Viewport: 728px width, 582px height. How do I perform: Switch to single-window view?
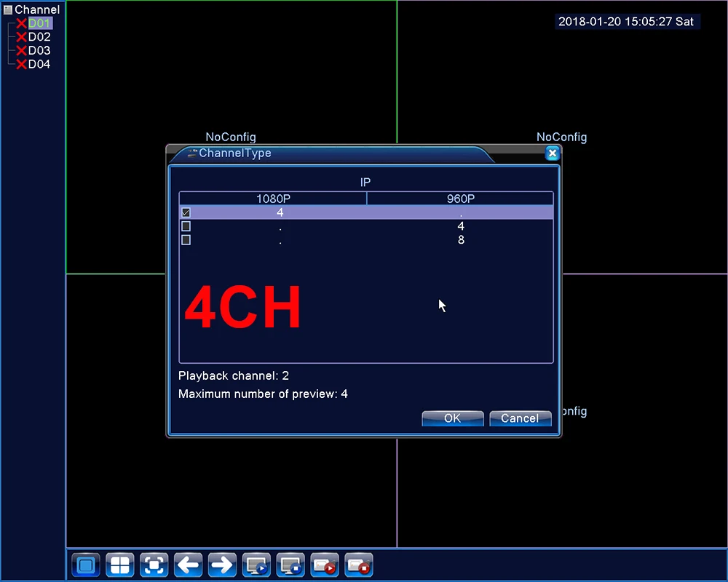86,565
